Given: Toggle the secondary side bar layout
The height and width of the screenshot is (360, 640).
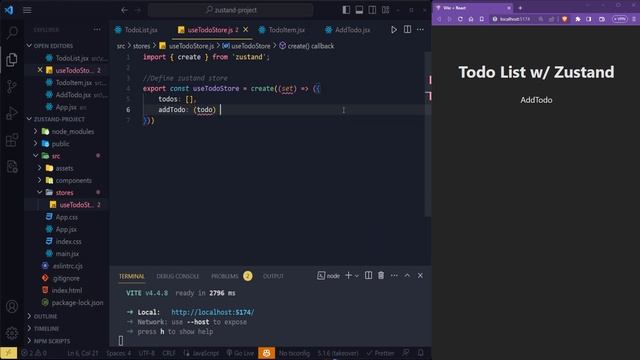Looking at the screenshot, I should point(372,10).
